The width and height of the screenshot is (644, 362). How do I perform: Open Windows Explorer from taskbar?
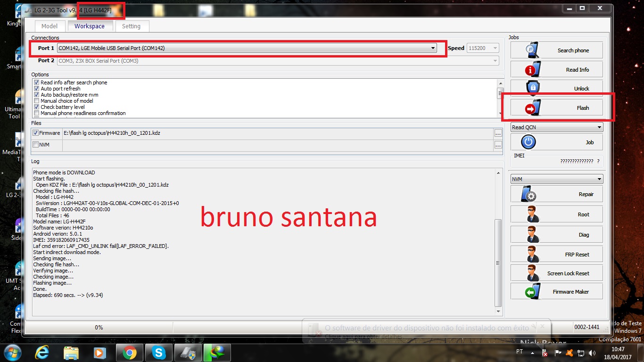[71, 352]
